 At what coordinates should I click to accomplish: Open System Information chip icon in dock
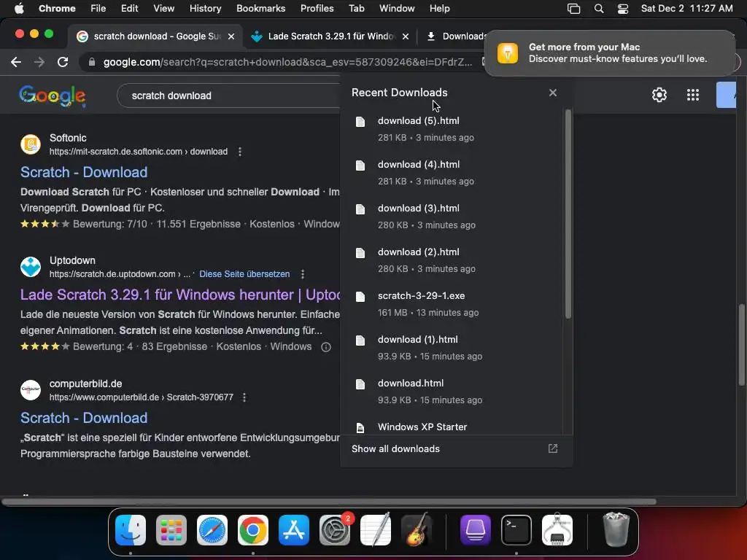(x=557, y=530)
